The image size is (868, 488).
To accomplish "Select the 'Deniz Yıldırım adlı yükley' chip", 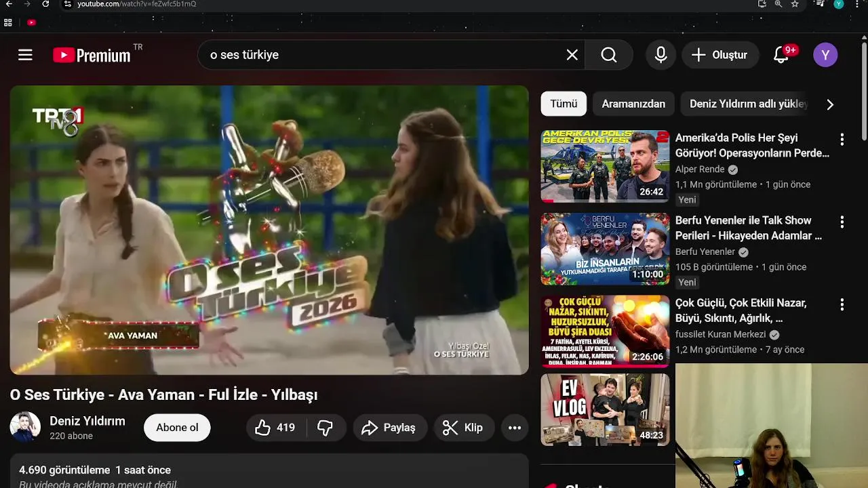I will coord(745,104).
